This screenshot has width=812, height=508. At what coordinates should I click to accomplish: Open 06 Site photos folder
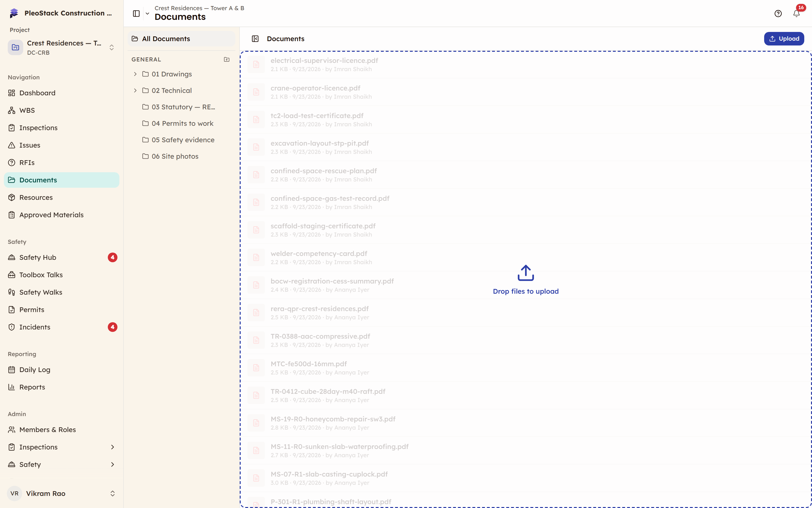pos(181,156)
